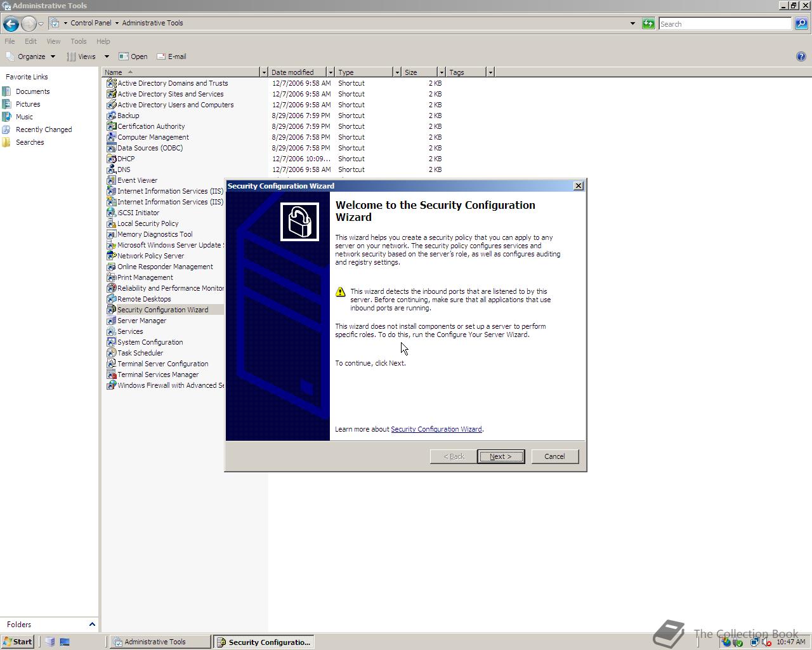Open the Documents favorite link
The width and height of the screenshot is (812, 650).
tap(32, 91)
